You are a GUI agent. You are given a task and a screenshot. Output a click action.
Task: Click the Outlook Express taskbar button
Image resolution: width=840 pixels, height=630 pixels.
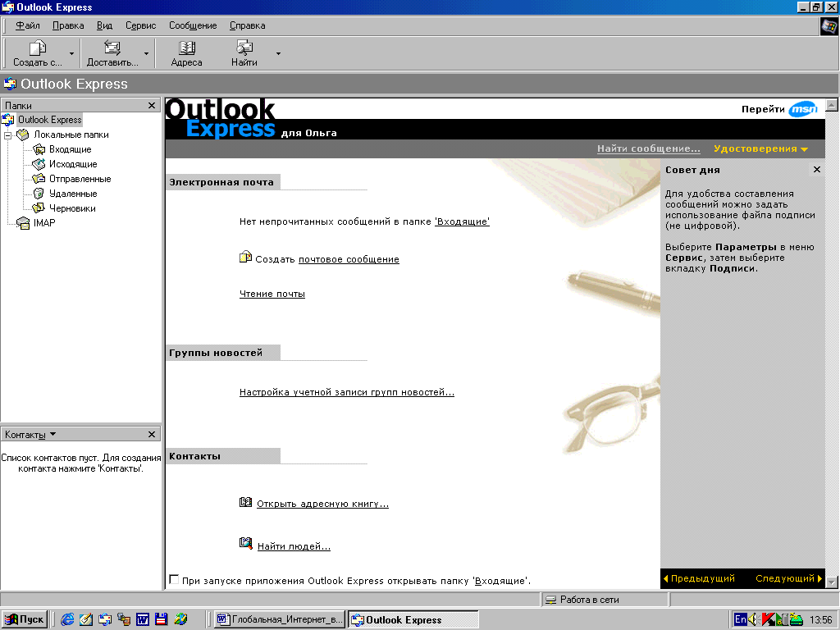tap(413, 619)
